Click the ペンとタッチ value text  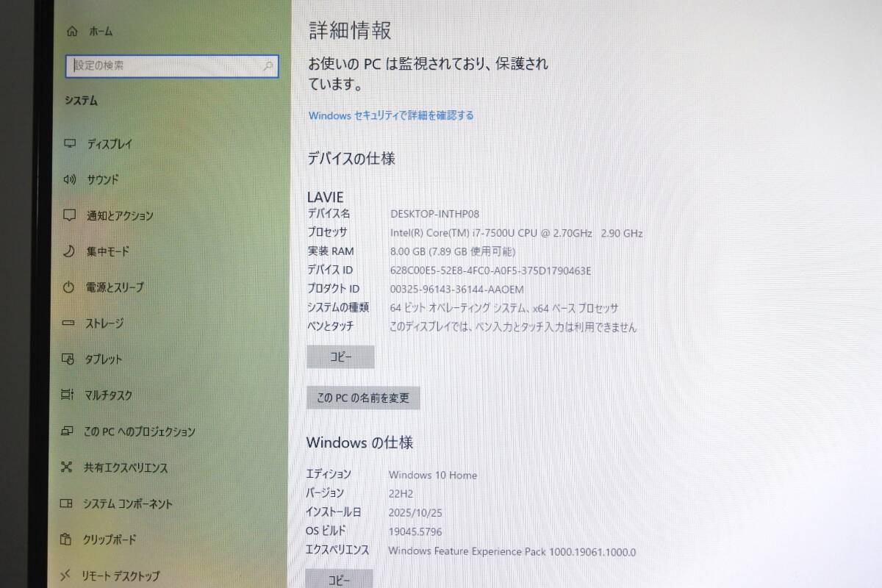(x=512, y=327)
